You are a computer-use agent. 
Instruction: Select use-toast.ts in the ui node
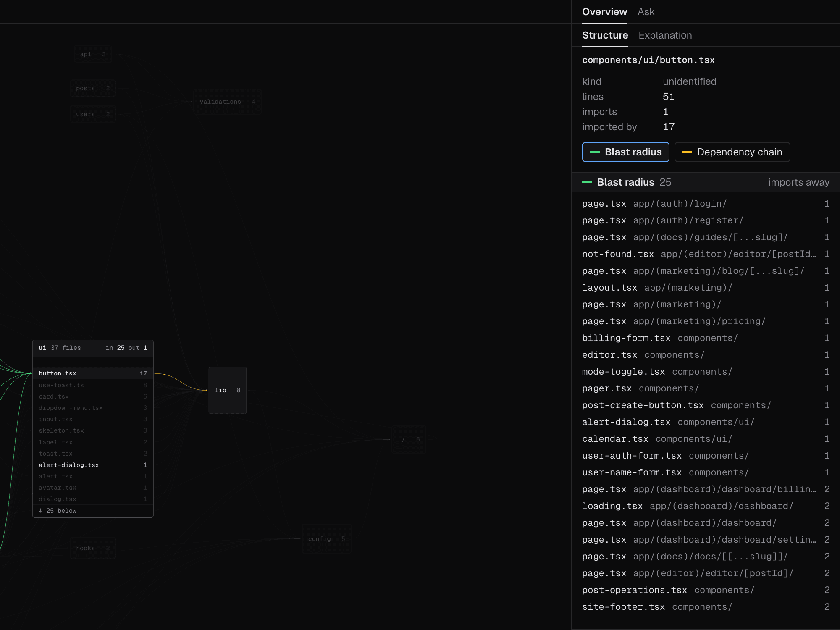pos(93,385)
